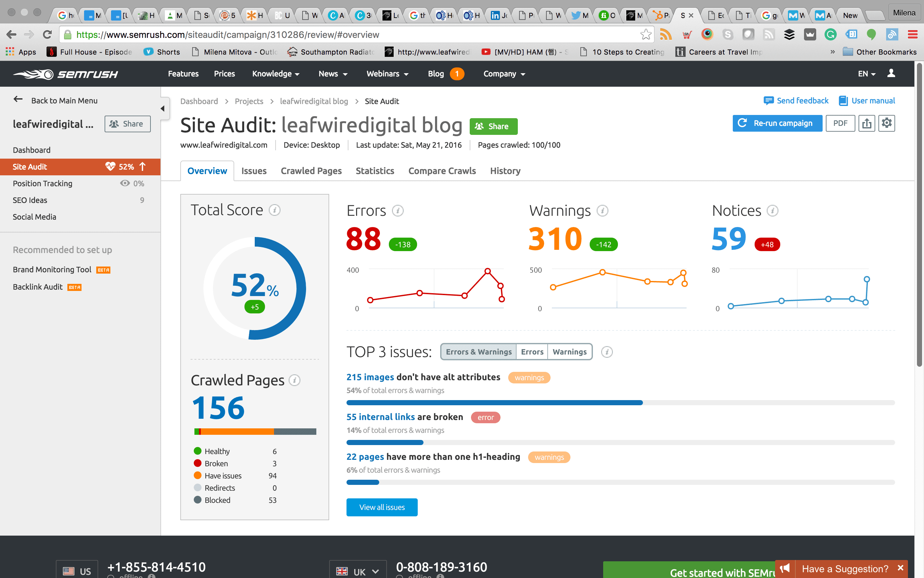
Task: Select Warnings filter toggle
Action: tap(569, 352)
